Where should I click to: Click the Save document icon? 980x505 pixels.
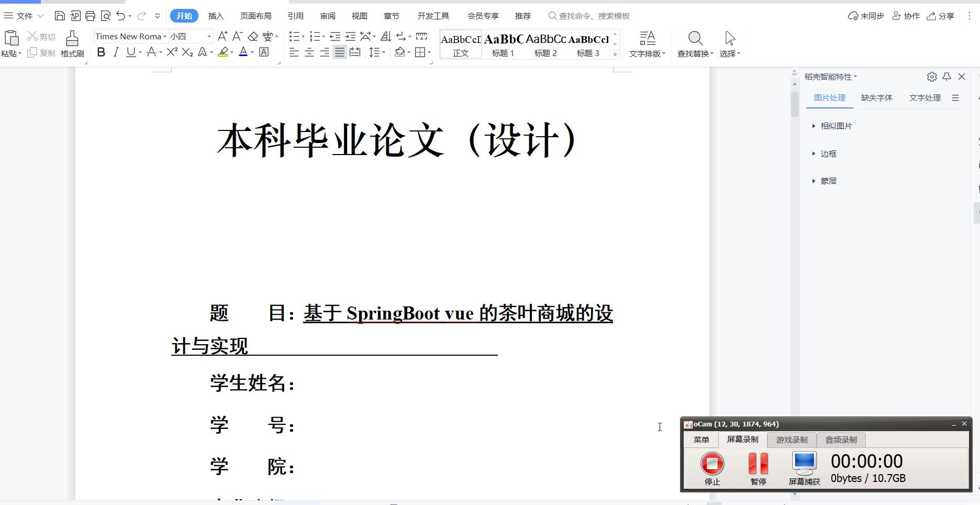60,16
